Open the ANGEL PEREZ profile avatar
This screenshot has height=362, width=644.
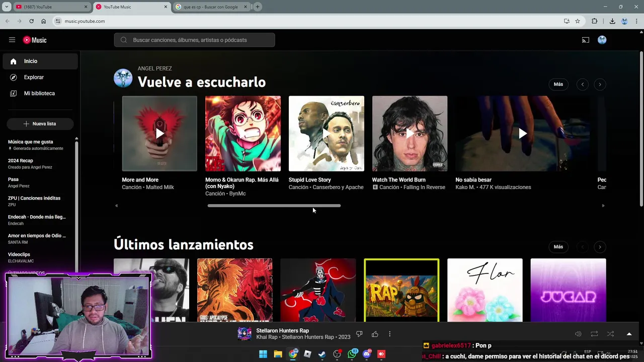click(123, 78)
